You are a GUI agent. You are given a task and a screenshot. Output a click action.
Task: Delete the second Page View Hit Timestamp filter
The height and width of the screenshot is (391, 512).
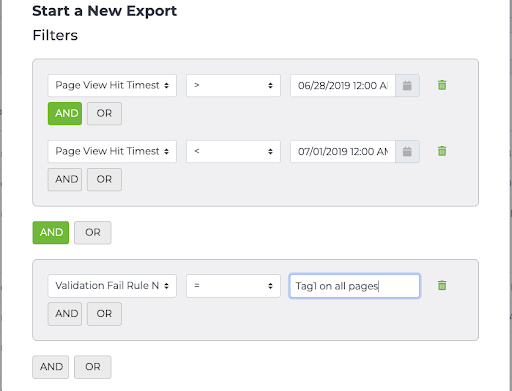[x=442, y=151]
